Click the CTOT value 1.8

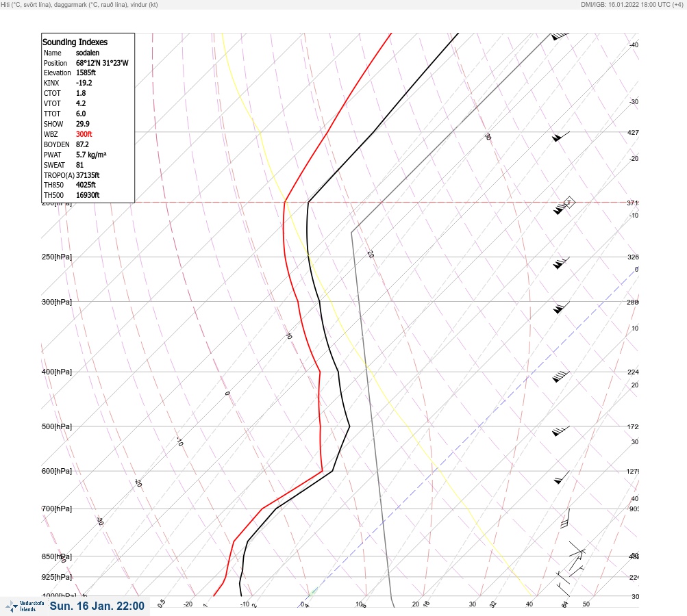click(81, 93)
